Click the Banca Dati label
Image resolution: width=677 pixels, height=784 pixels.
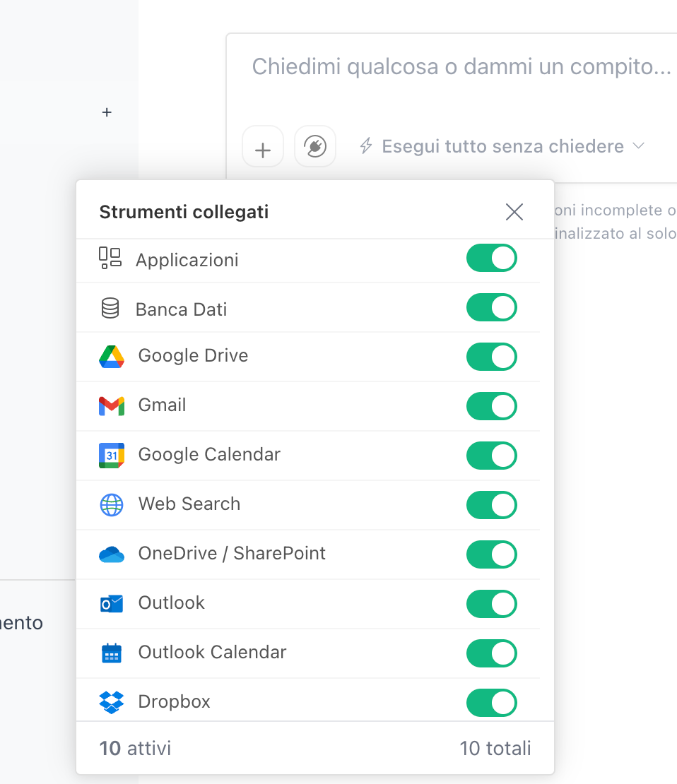click(x=181, y=309)
